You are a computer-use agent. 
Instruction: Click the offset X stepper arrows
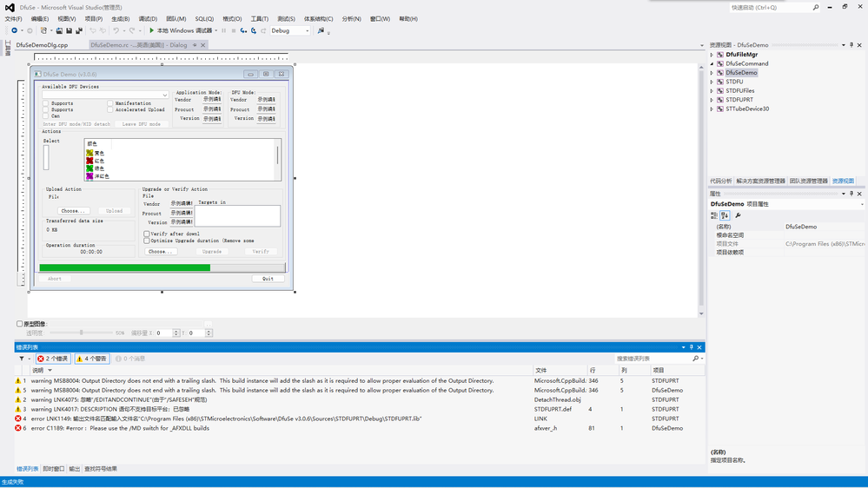point(176,333)
